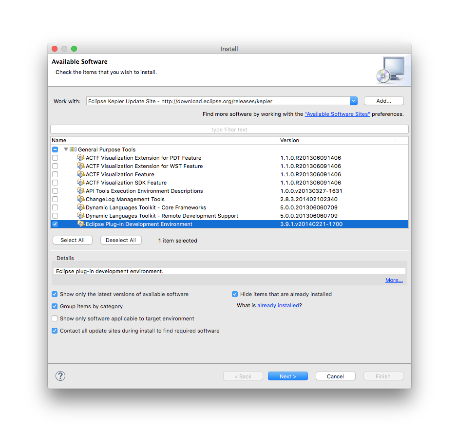
Task: Click the General Purpose Tools category icon
Action: [73, 149]
